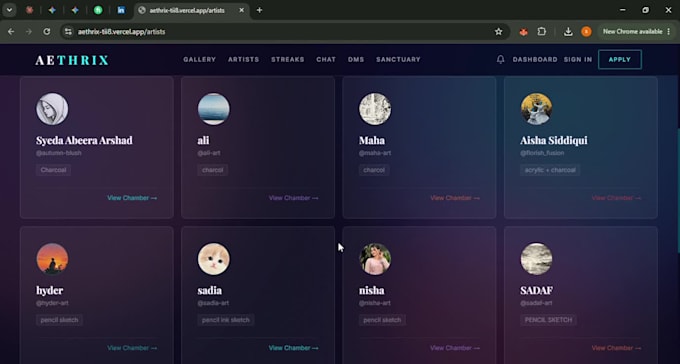Click the notification bell icon
The image size is (680, 364).
tap(500, 59)
